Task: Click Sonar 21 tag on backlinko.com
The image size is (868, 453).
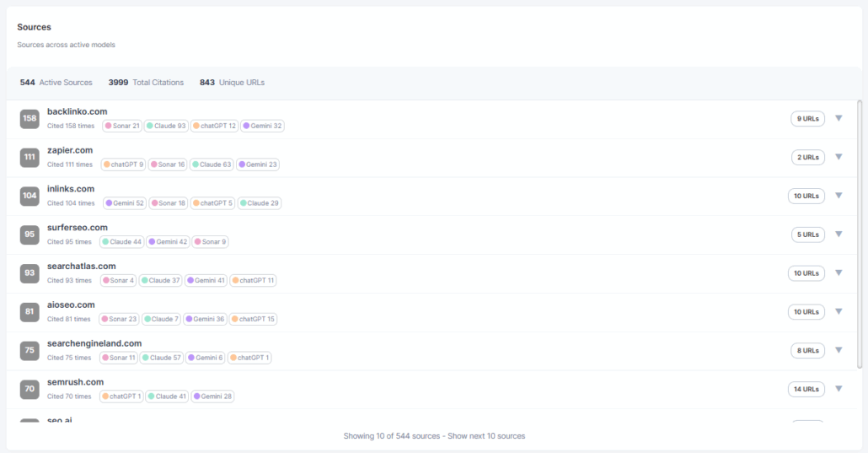Action: 122,126
